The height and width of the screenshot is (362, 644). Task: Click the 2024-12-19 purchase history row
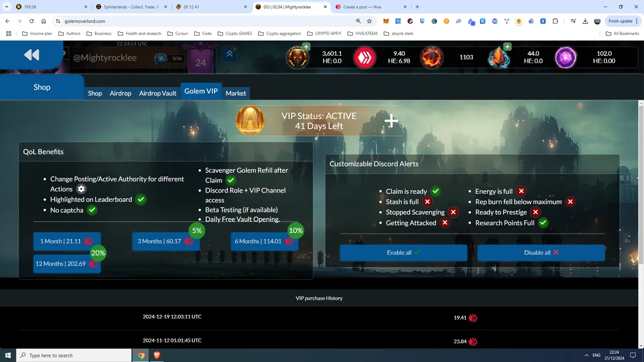tap(319, 317)
